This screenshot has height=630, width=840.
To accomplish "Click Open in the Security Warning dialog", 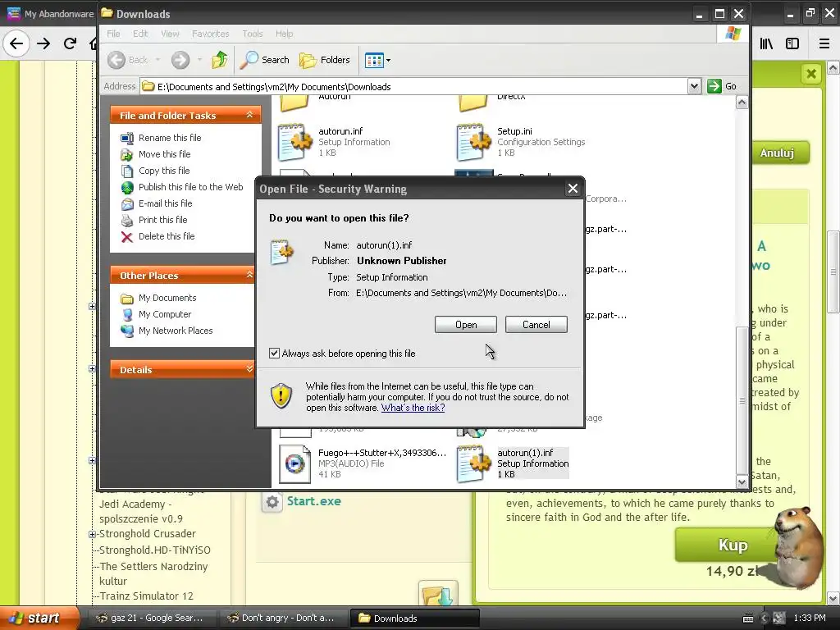I will coord(466,325).
